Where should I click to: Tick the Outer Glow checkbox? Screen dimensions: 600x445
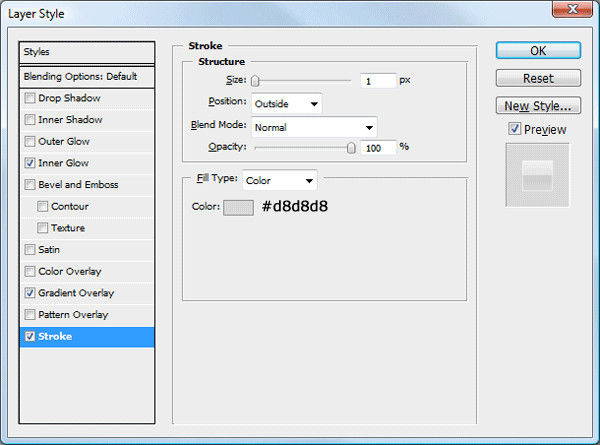30,142
